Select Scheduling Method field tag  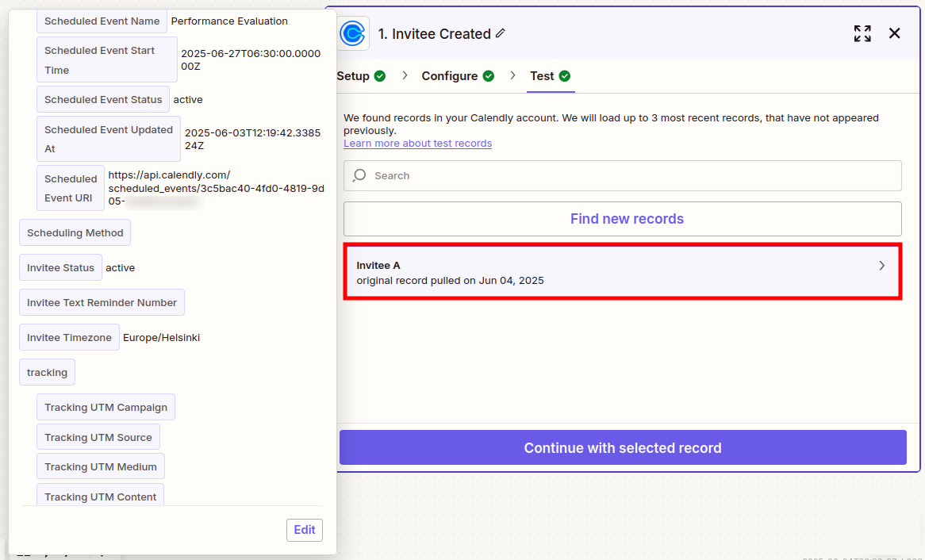coord(75,233)
